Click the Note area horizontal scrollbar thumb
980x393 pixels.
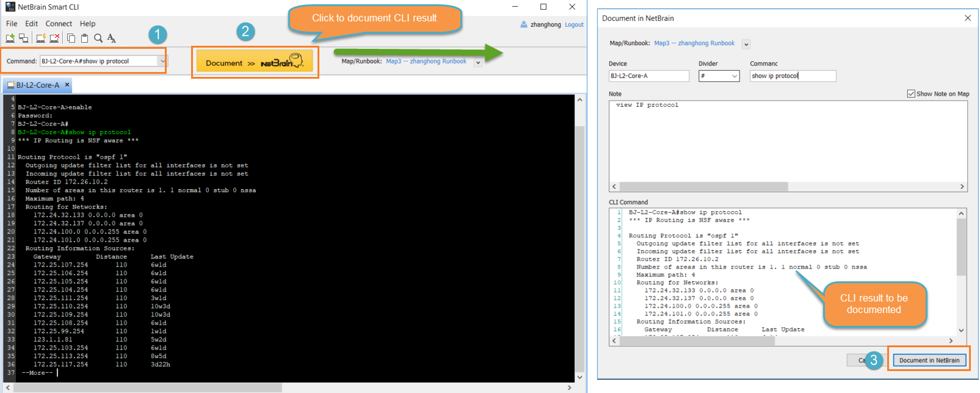click(x=704, y=187)
